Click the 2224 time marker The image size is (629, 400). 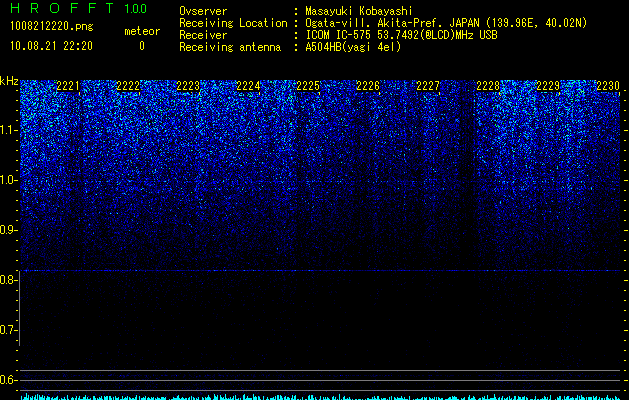[x=248, y=86]
